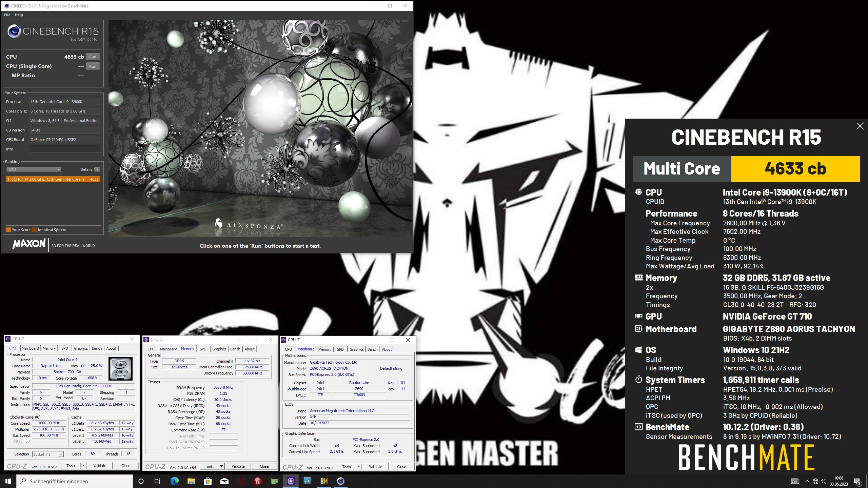Click DRAM Frequency value 3500.0 MHz
This screenshot has width=868, height=488.
223,387
